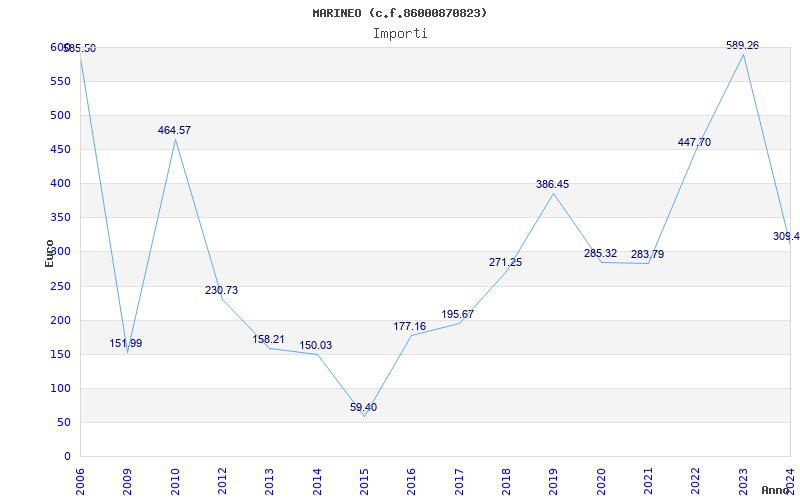Select the 151.99 data label
Viewport: 800px width, 500px height.
[x=126, y=343]
